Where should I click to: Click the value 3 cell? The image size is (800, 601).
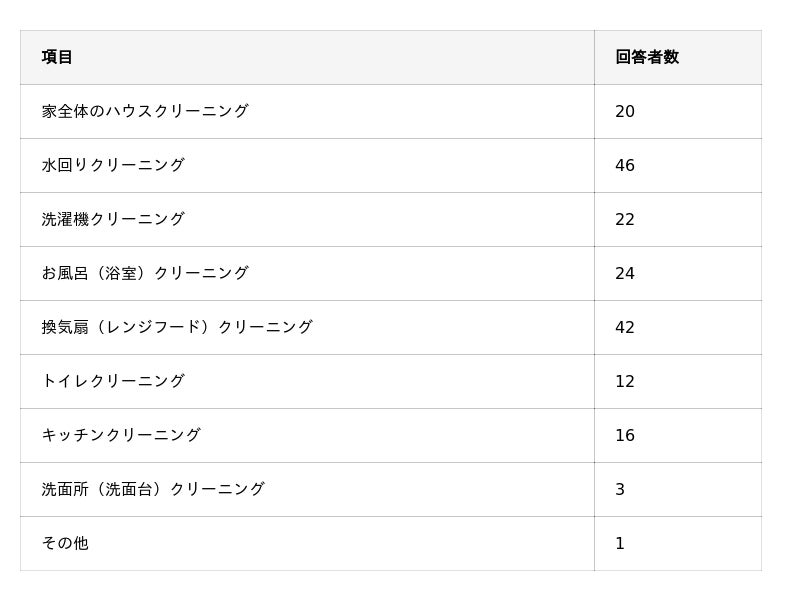pos(620,489)
